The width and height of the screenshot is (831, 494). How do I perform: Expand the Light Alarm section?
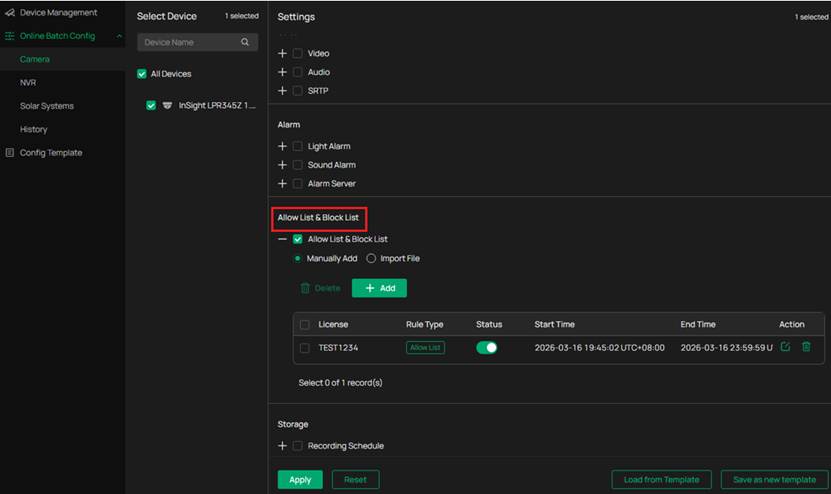point(282,146)
